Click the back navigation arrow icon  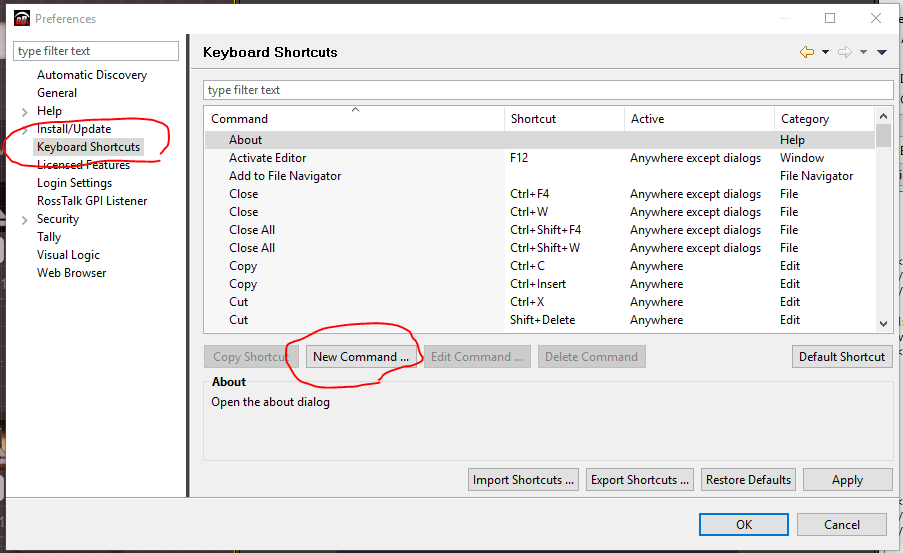click(807, 52)
